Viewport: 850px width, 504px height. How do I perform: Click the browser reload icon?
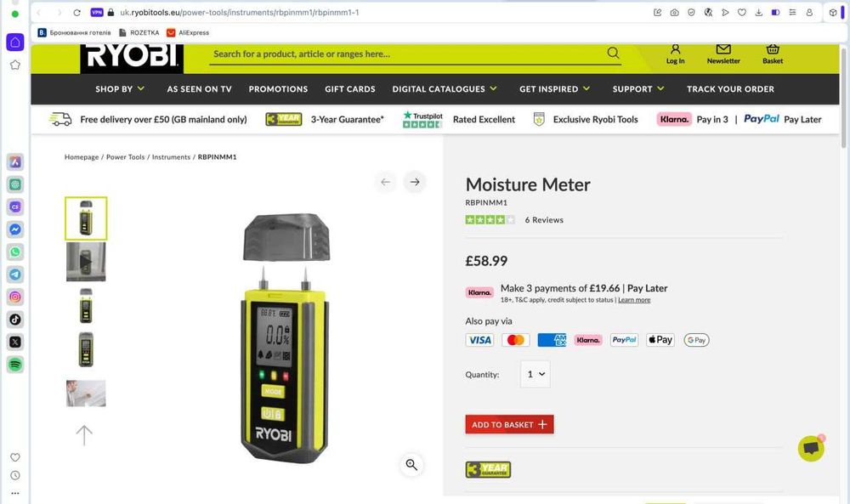[x=77, y=13]
